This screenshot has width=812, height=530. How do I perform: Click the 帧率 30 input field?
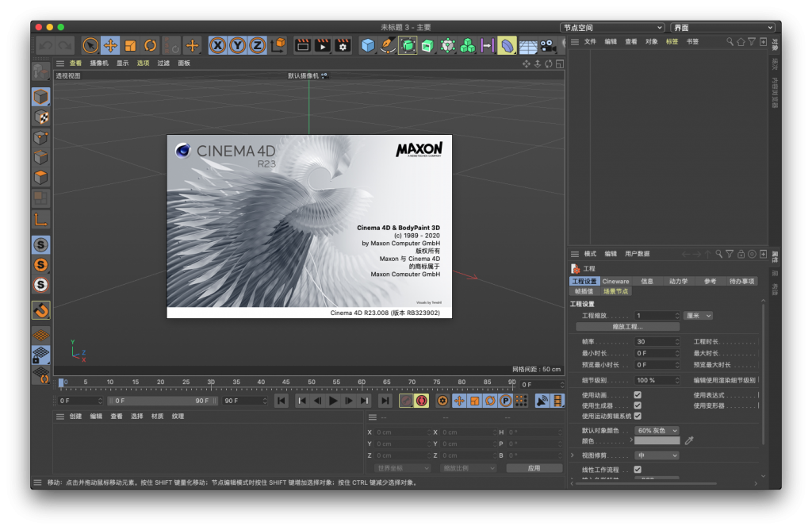tap(657, 341)
